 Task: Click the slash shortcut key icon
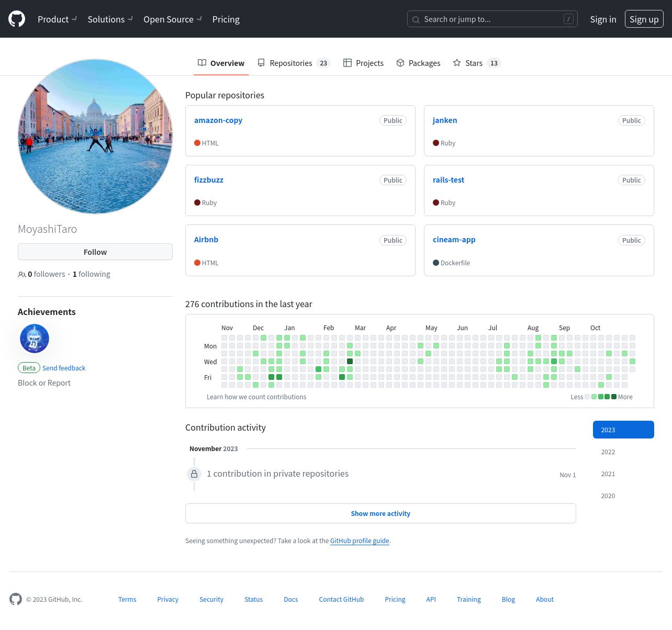click(568, 19)
